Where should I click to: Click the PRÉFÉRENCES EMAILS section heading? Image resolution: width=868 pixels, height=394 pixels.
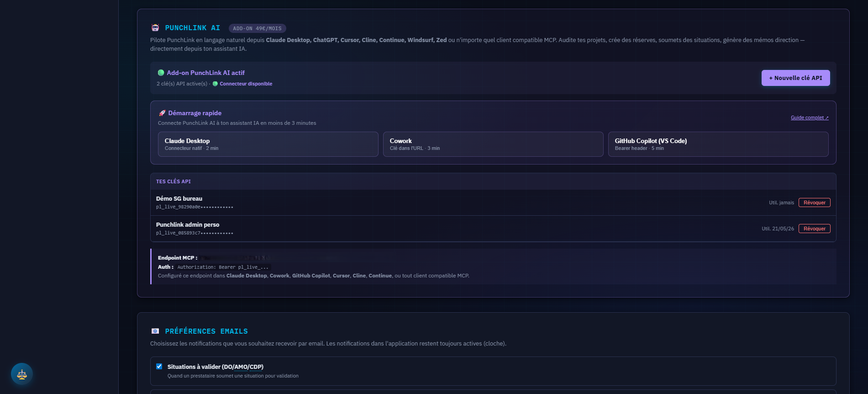click(206, 331)
